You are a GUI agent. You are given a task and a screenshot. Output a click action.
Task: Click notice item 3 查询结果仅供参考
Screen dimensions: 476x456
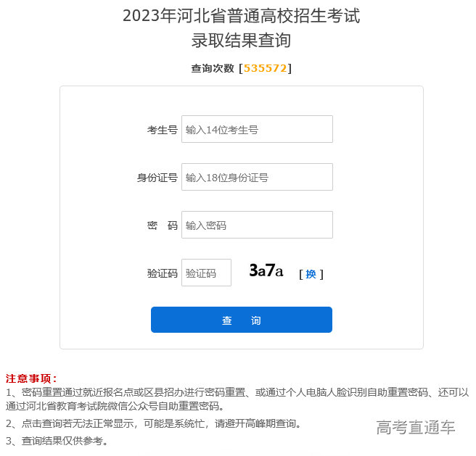[58, 441]
